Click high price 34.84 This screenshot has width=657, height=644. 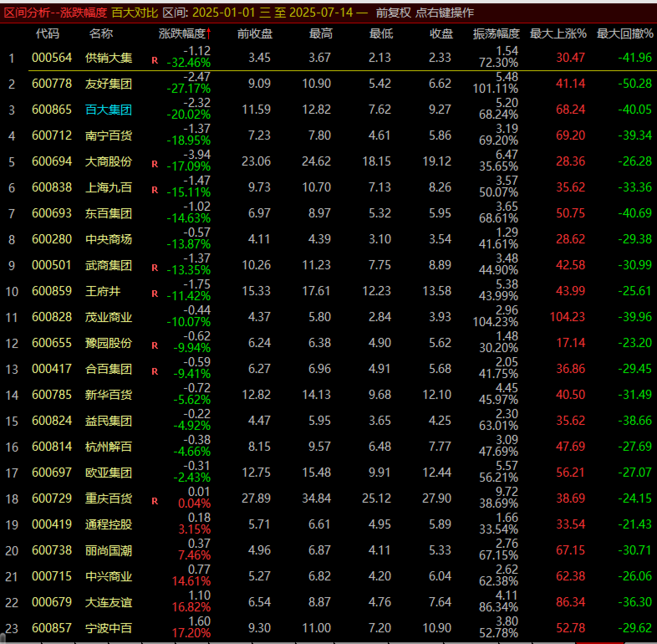coord(316,498)
